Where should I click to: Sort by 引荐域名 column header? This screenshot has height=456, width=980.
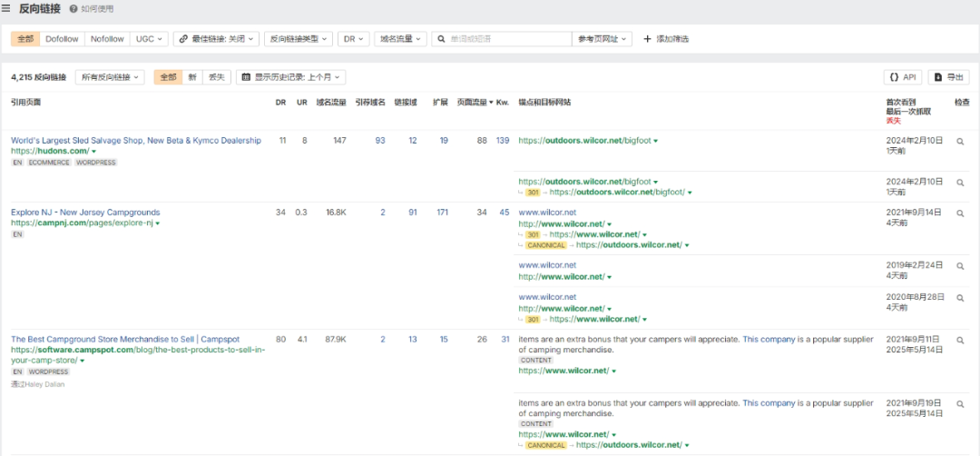click(370, 103)
